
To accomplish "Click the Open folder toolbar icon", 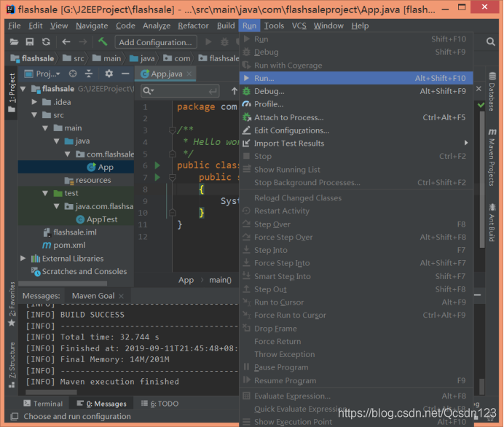I will click(14, 42).
